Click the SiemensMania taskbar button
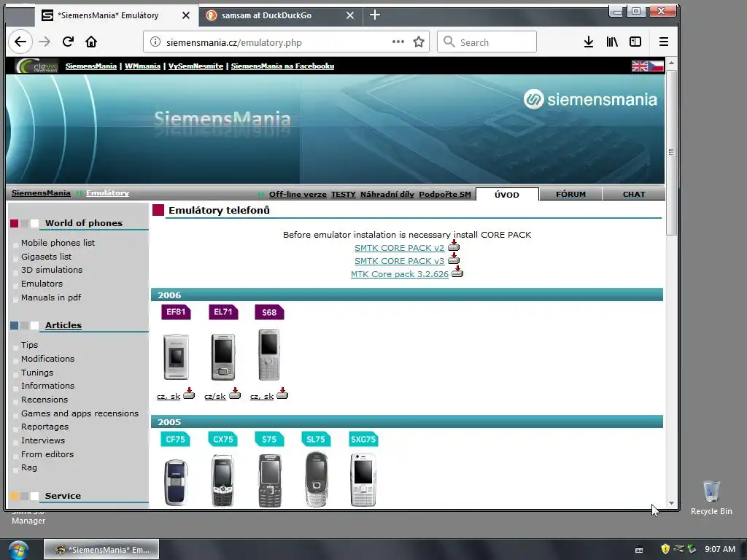The width and height of the screenshot is (747, 560). [x=101, y=550]
